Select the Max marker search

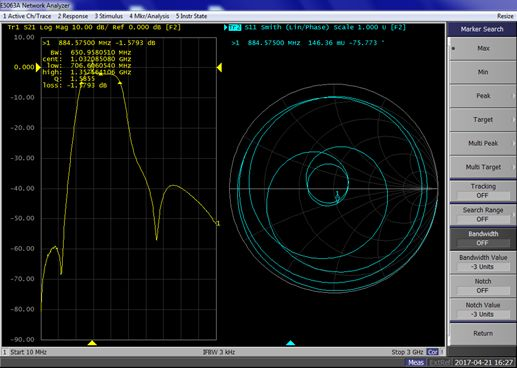point(483,48)
